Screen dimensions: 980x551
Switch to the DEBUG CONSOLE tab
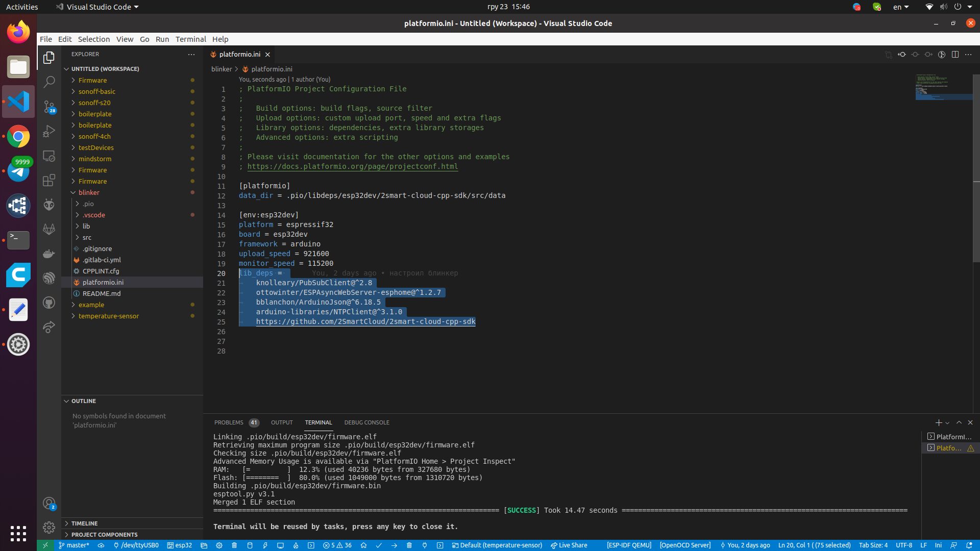366,422
